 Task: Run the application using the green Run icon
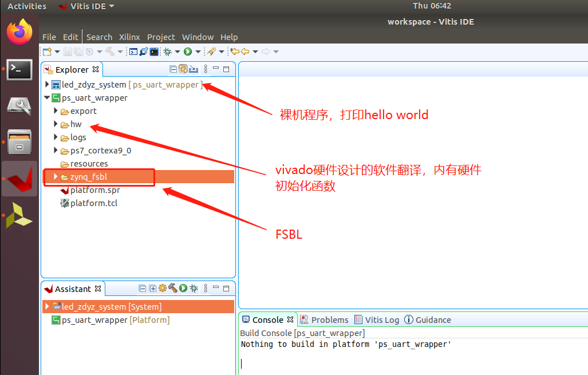click(190, 52)
